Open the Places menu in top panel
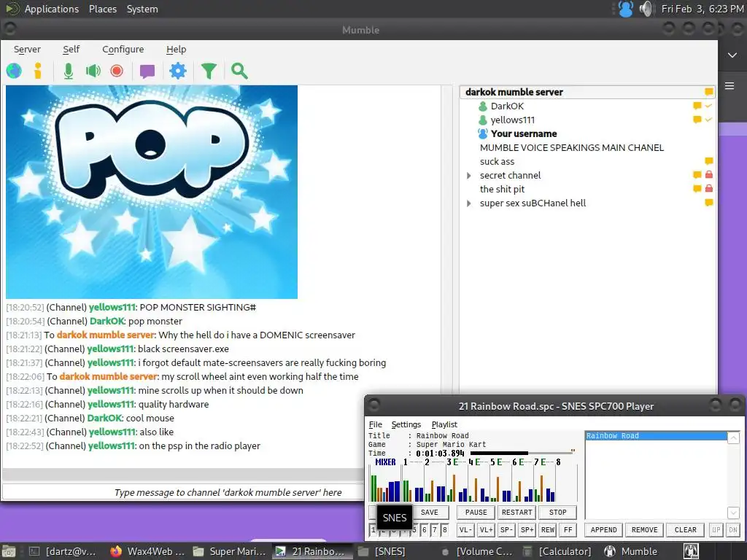Screen dimensions: 747x560 click(102, 9)
